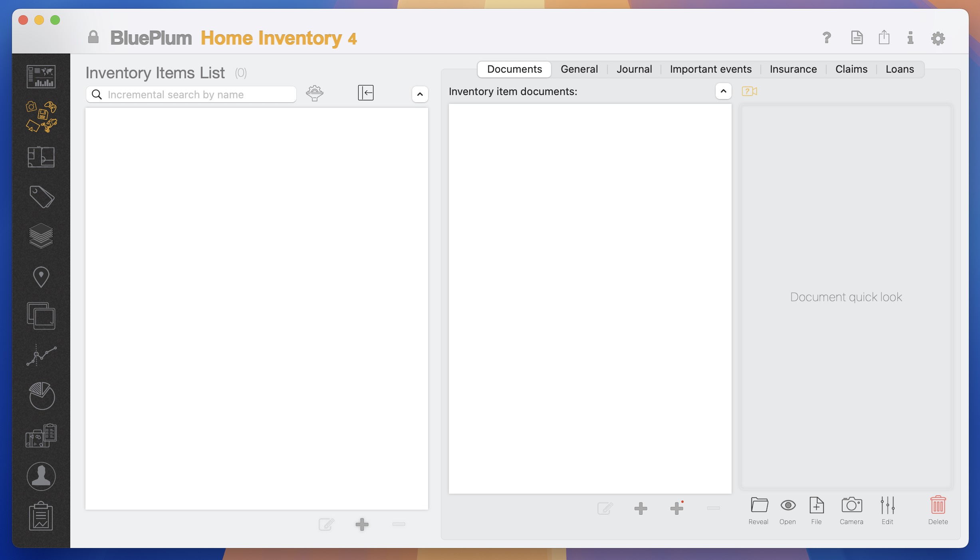Open the filter settings funnel icon
This screenshot has width=980, height=560.
(x=315, y=93)
